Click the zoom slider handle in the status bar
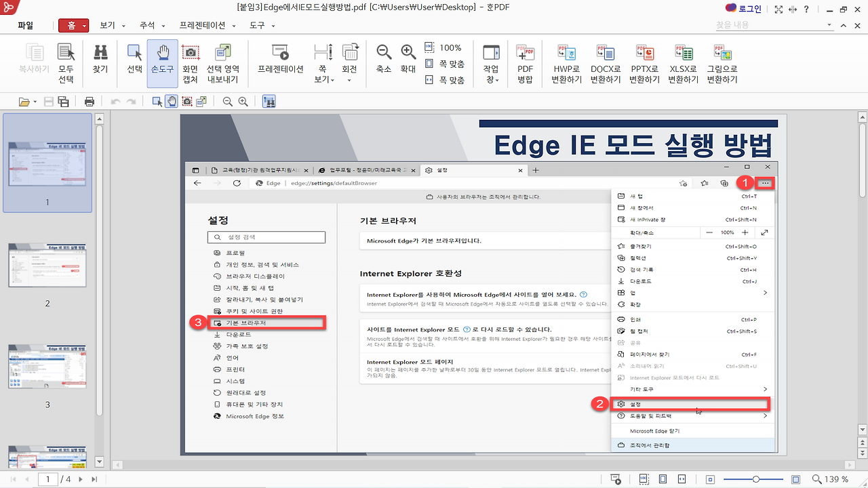The height and width of the screenshot is (488, 868). [756, 479]
